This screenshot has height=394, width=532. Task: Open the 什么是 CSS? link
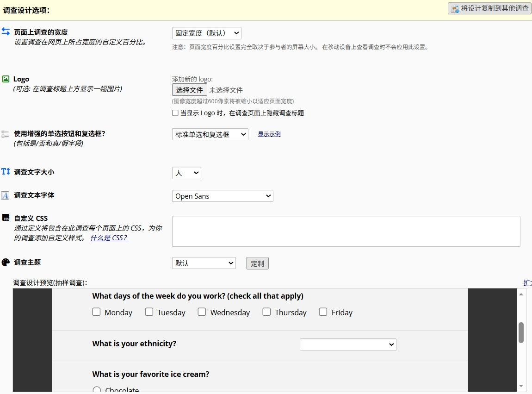point(109,238)
